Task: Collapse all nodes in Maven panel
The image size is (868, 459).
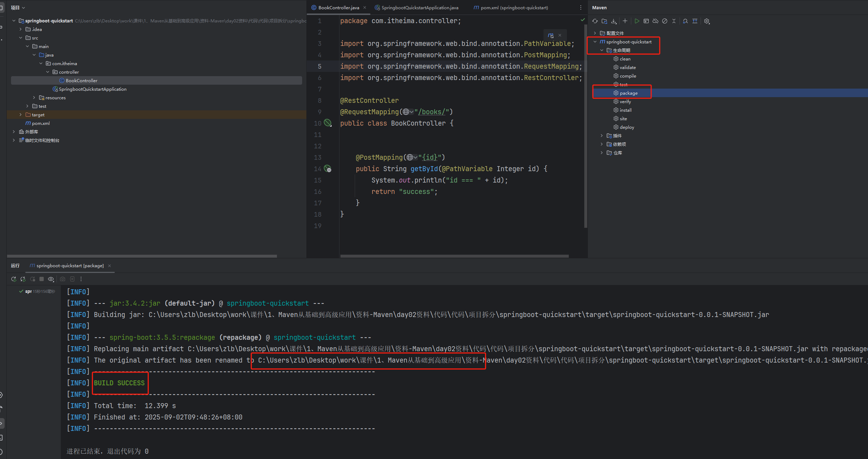Action: coord(674,21)
